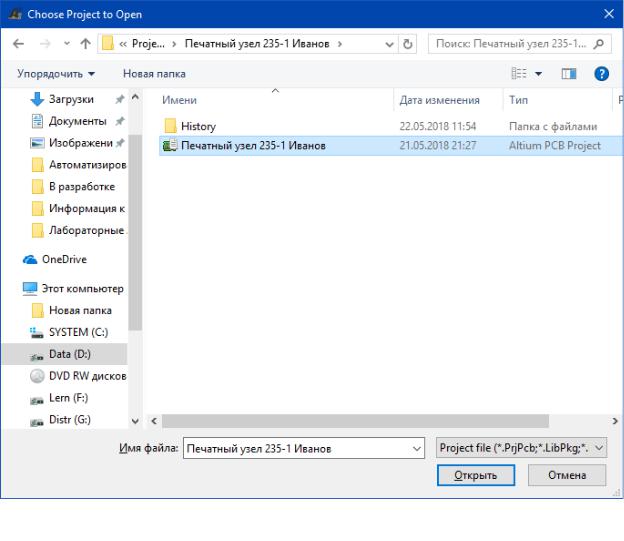This screenshot has width=624, height=541.
Task: Click the forward navigation arrow
Action: coord(45,44)
